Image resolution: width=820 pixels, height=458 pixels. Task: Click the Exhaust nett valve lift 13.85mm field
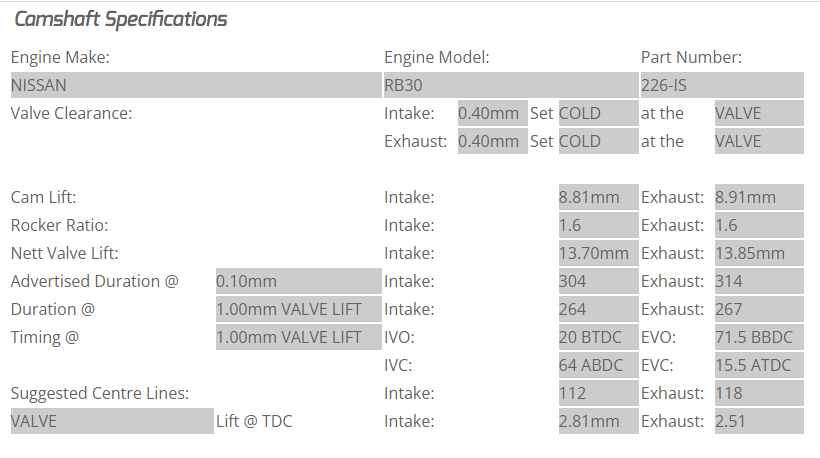tap(759, 253)
